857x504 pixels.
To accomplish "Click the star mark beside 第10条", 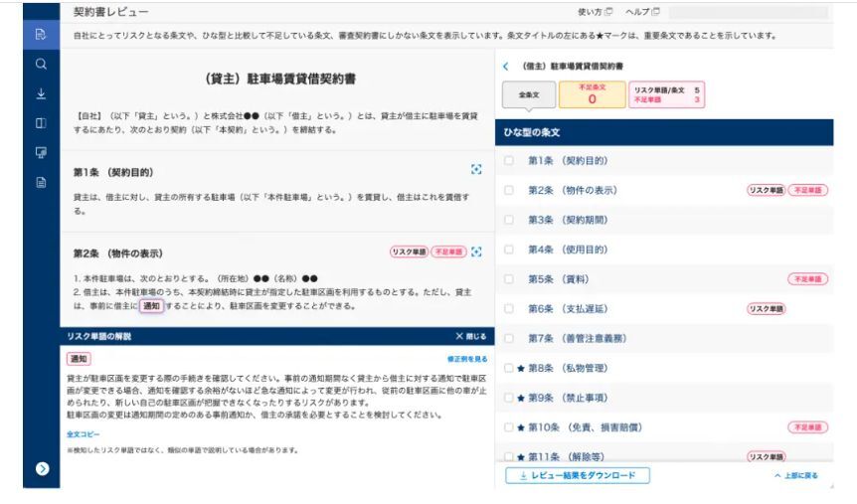I will tap(521, 427).
